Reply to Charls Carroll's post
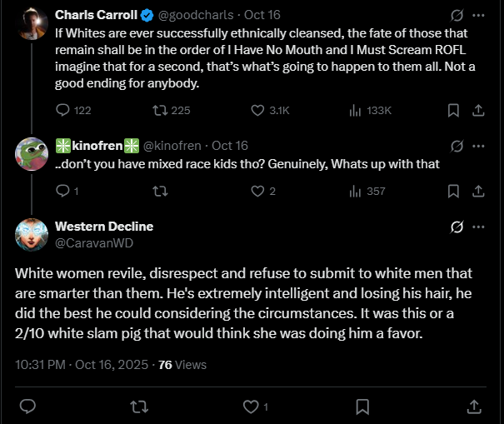Screen dimensions: 504x424 pyautogui.click(x=63, y=110)
